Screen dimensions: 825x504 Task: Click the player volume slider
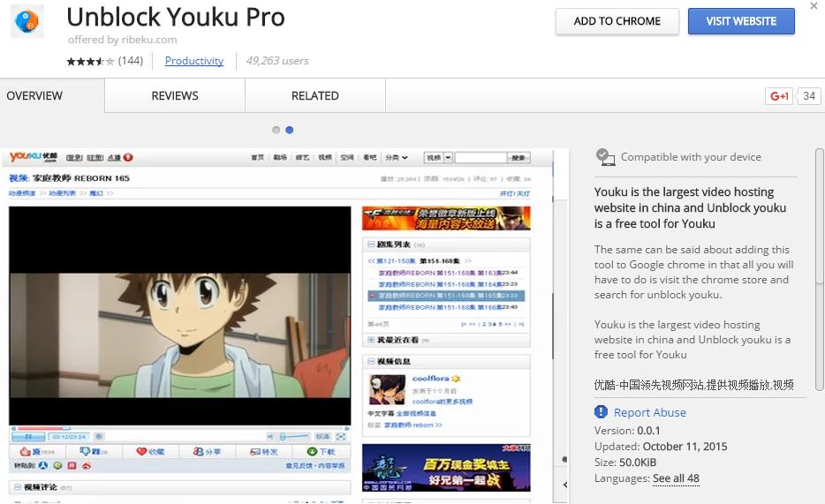[293, 437]
